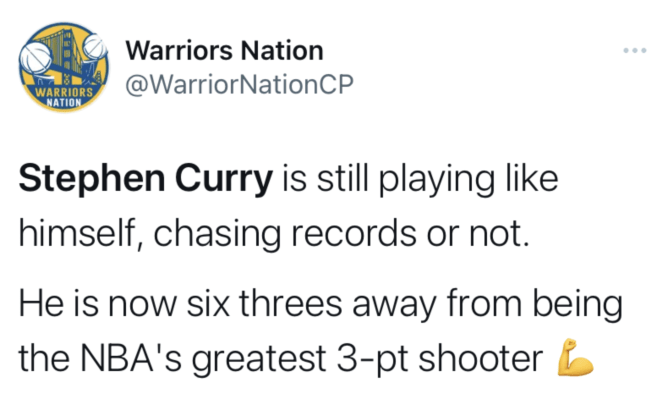The width and height of the screenshot is (669, 415).
Task: Click the Warriors Nation profile avatar
Action: [x=64, y=67]
